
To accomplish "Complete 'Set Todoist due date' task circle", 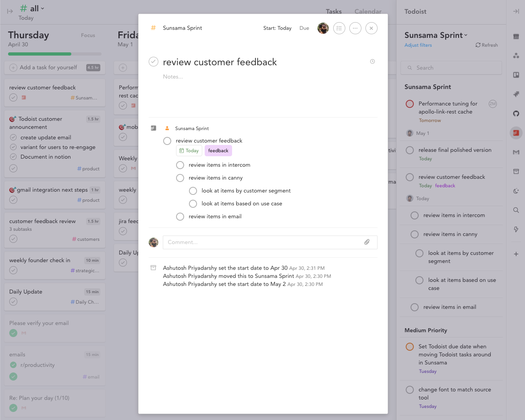I will click(x=410, y=347).
